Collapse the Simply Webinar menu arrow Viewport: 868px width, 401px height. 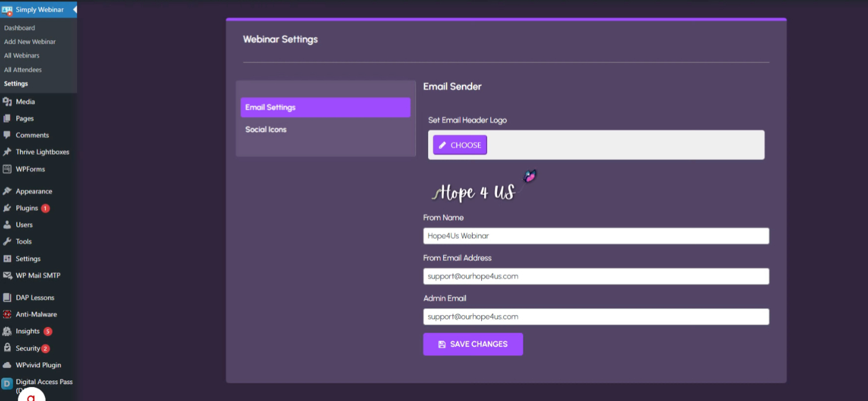coord(75,10)
